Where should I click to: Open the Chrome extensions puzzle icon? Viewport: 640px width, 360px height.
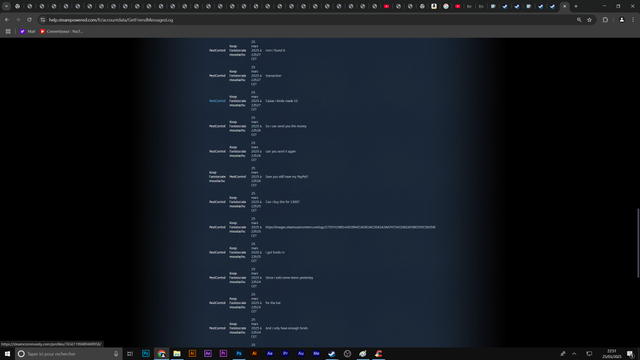[605, 20]
